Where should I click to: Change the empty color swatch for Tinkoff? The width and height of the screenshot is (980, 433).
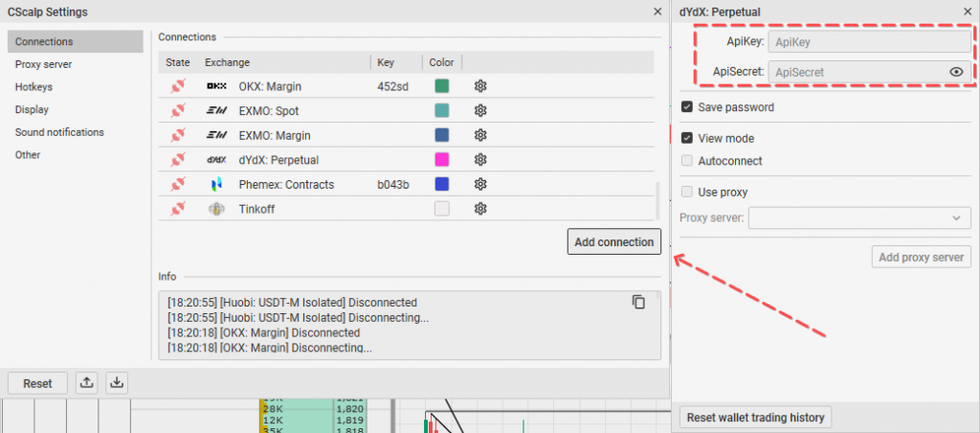[442, 209]
